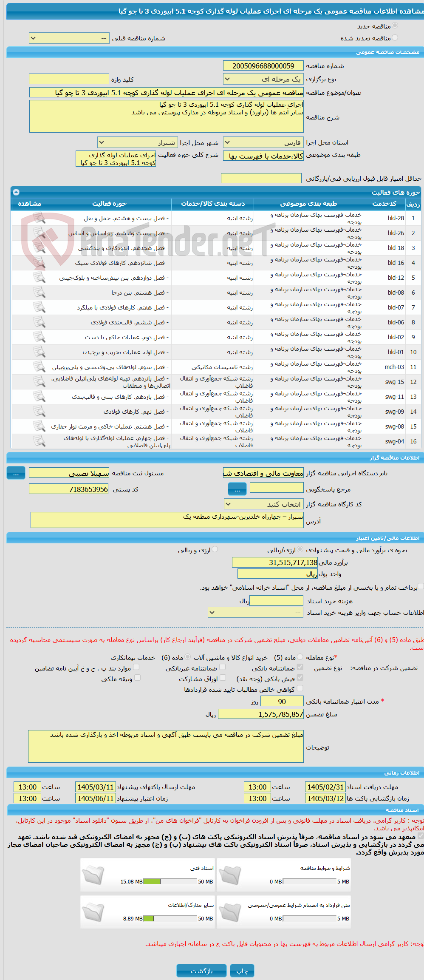Open view icon for row swg-15
424x980 pixels.
coord(39,382)
